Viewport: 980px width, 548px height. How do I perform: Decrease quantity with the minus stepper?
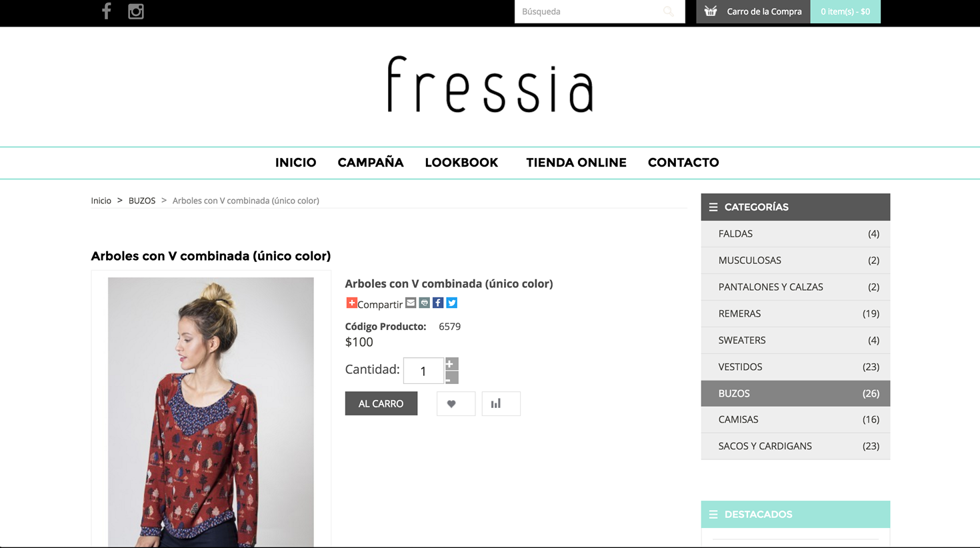451,378
